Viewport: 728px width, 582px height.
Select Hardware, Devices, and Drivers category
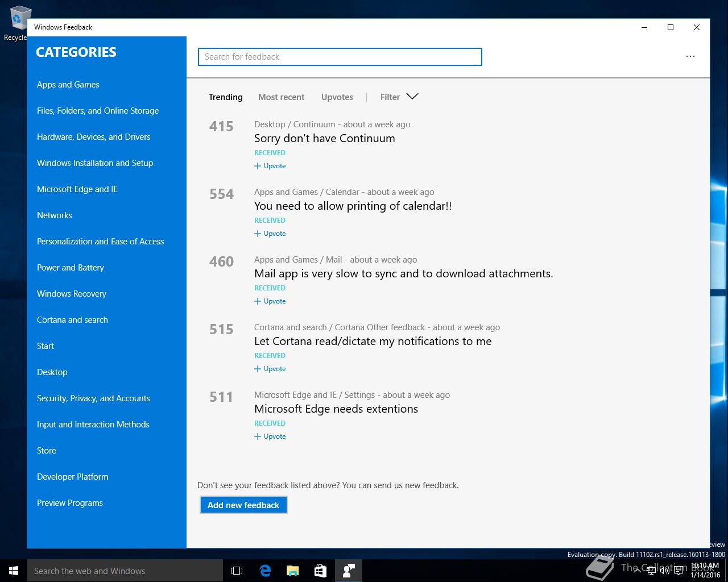[94, 137]
